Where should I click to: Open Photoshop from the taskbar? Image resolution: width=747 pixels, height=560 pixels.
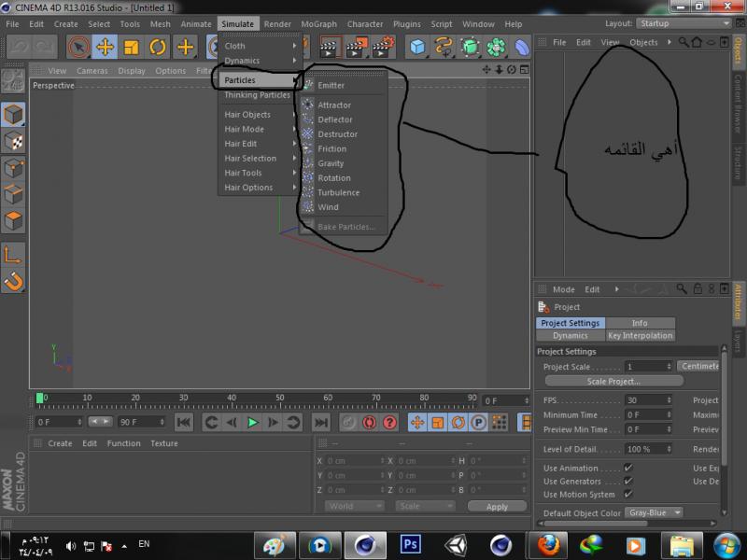410,543
